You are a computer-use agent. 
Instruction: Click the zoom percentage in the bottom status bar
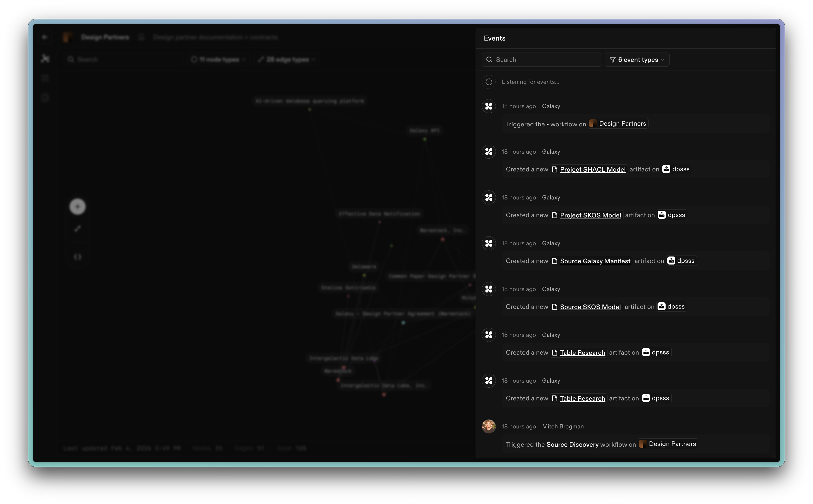point(301,448)
